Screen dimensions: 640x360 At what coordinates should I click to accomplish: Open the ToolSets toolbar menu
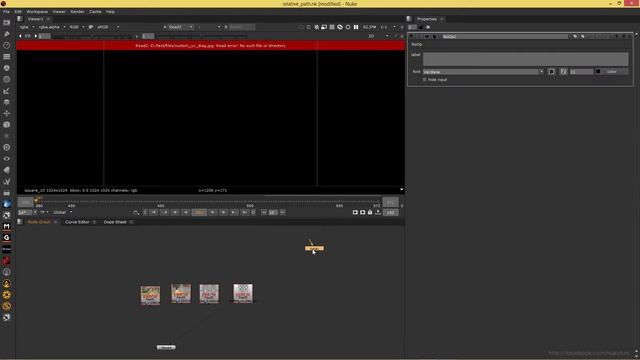(7, 181)
